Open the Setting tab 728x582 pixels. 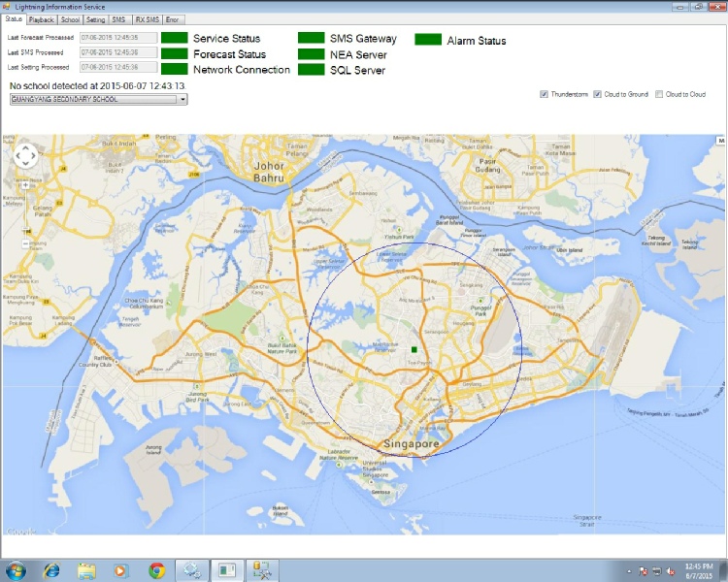click(96, 19)
